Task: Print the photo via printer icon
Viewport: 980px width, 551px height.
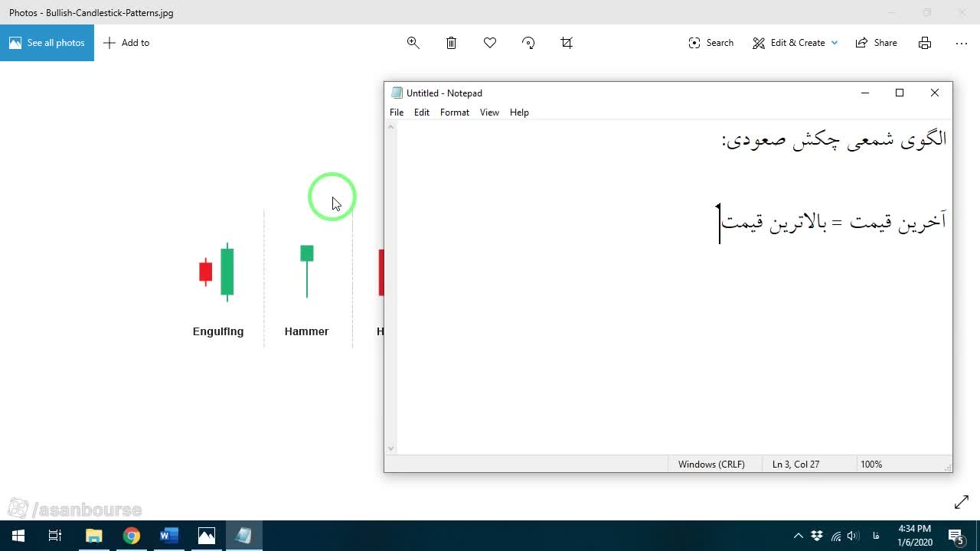Action: coord(925,43)
